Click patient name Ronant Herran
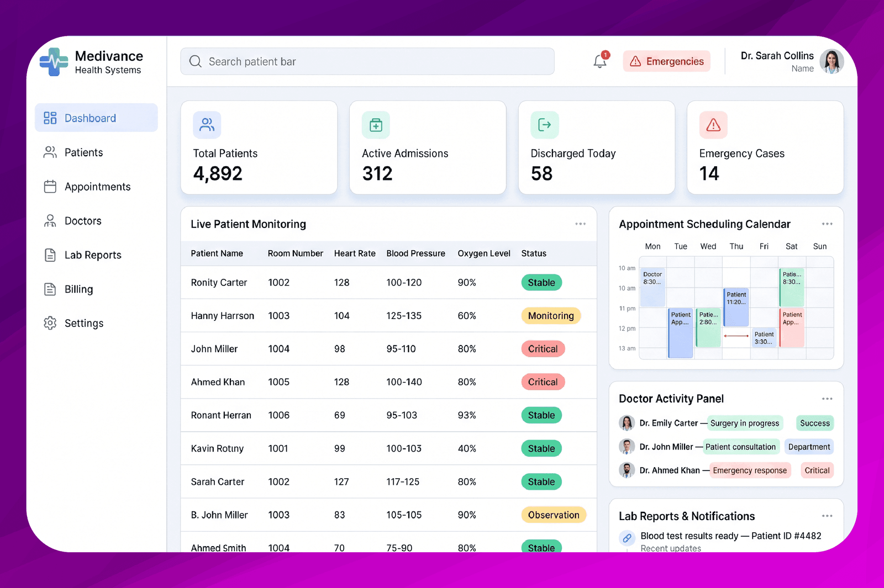Viewport: 884px width, 588px height. pos(221,415)
